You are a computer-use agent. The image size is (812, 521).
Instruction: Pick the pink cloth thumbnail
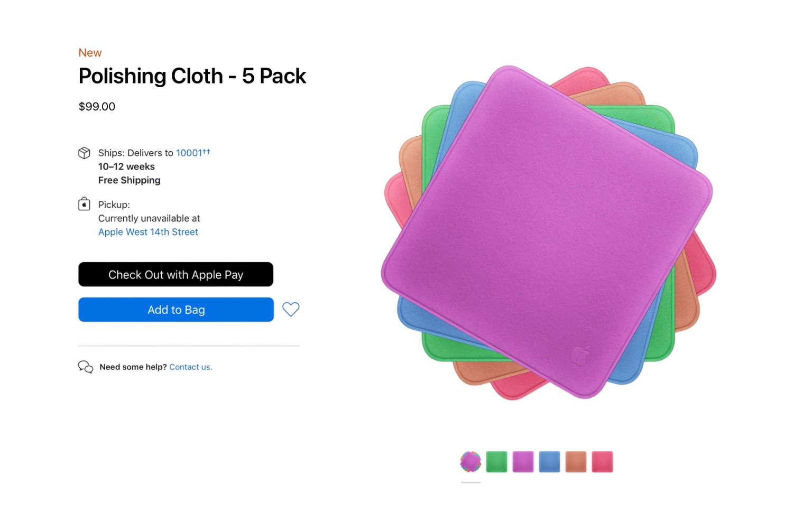[602, 462]
